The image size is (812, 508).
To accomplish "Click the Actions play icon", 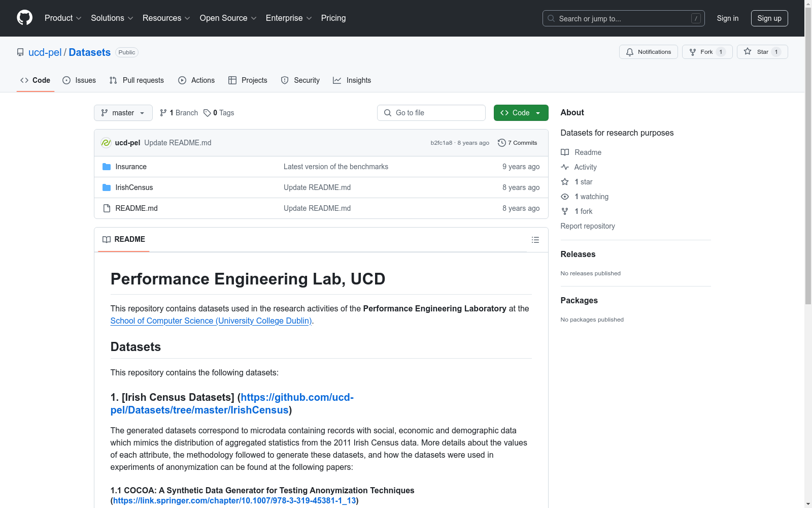I will (182, 80).
